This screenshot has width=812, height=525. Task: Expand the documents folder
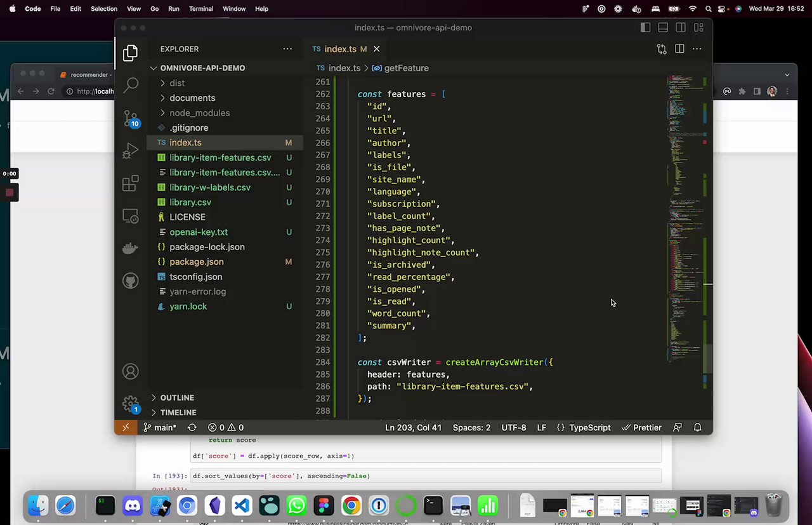click(192, 98)
